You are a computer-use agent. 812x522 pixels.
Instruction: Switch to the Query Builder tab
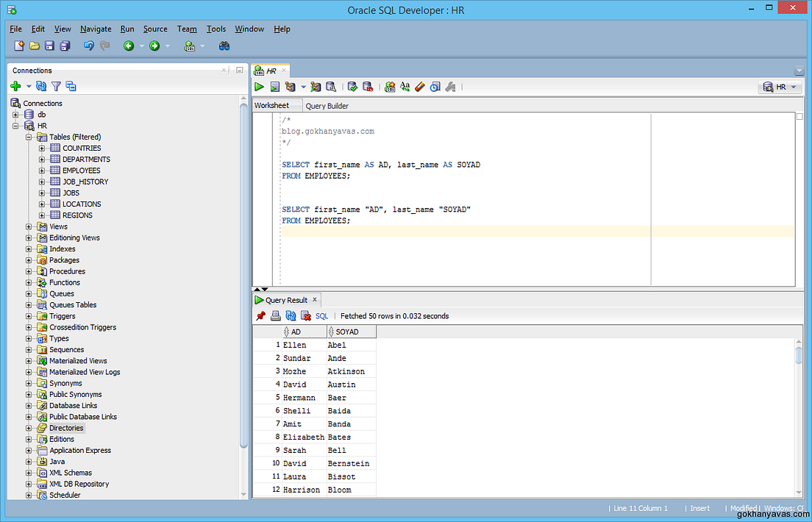click(327, 106)
